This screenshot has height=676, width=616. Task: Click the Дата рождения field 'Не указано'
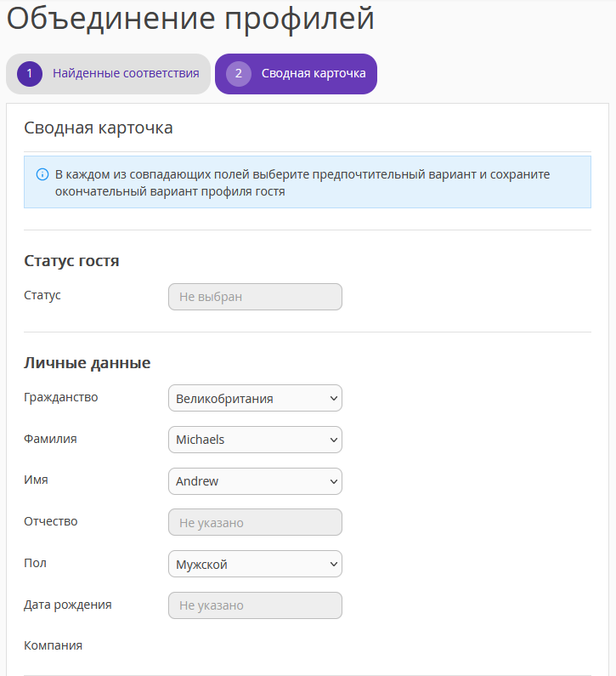tap(255, 605)
